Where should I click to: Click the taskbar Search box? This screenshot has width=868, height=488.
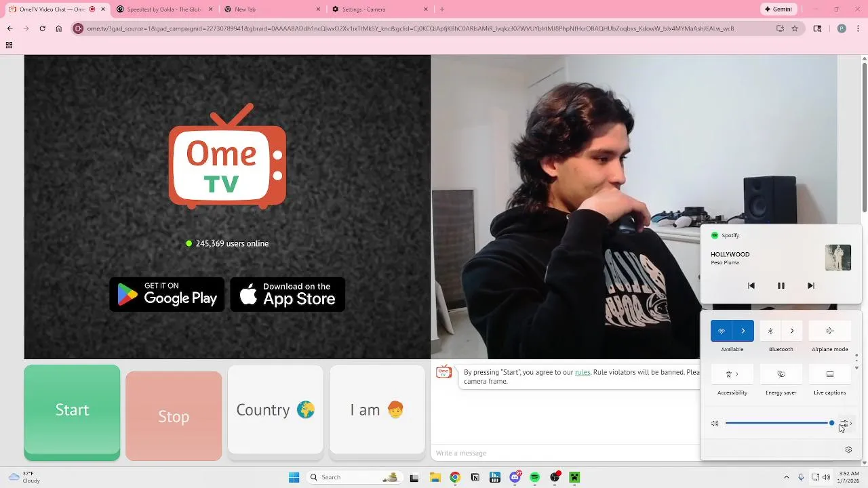coord(353,477)
